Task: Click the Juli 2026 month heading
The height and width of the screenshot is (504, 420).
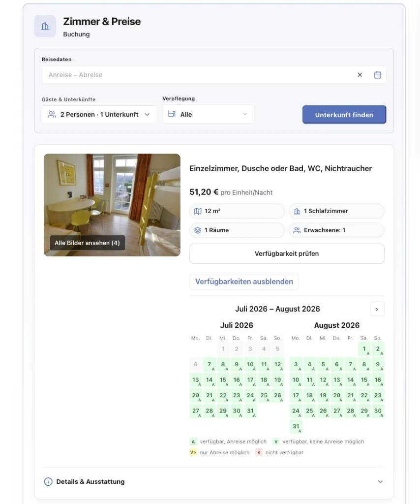Action: click(237, 325)
